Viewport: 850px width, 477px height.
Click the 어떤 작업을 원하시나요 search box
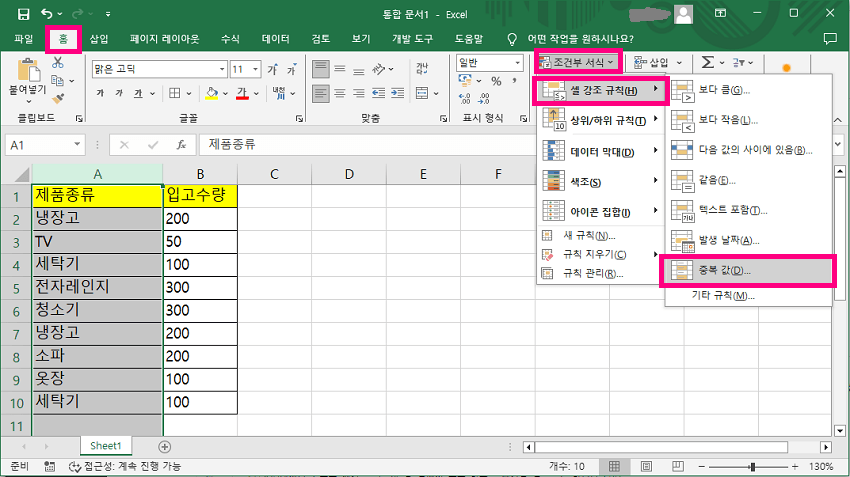[581, 39]
